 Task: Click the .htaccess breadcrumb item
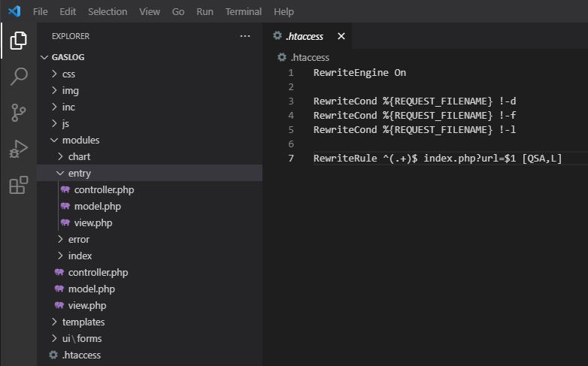point(309,57)
